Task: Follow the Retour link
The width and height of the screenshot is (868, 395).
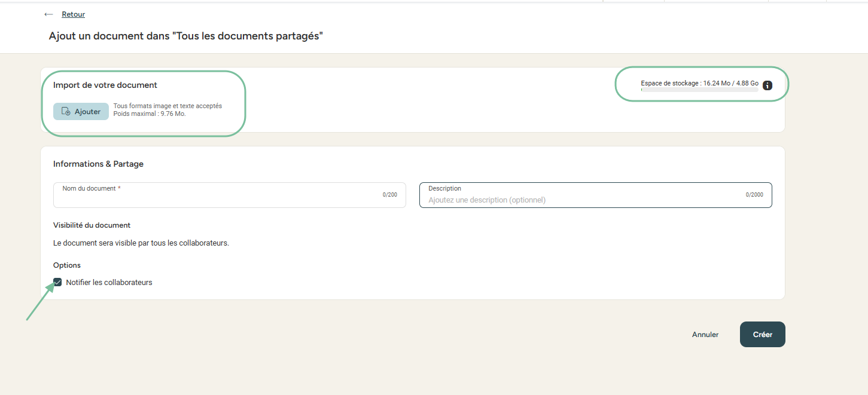Action: [73, 14]
